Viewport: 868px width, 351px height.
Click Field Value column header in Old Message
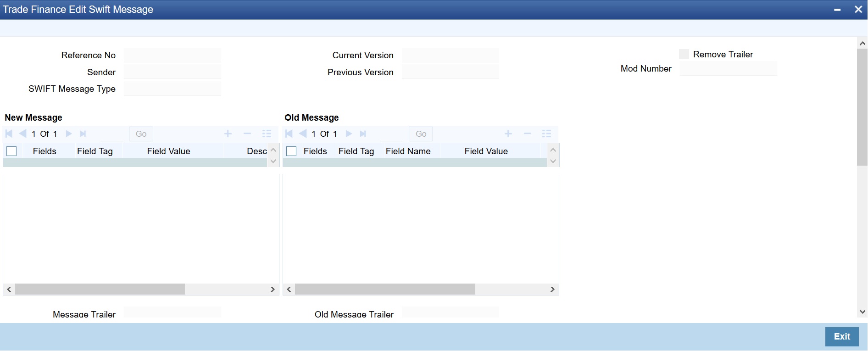tap(486, 151)
